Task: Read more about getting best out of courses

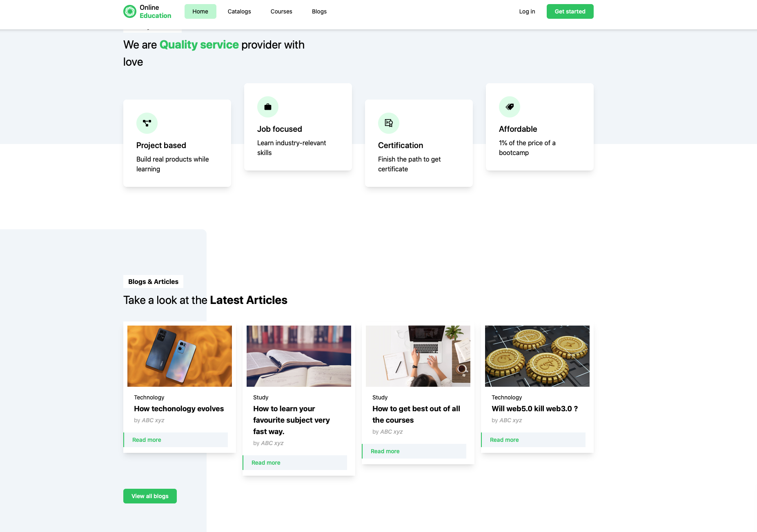Action: pyautogui.click(x=385, y=451)
